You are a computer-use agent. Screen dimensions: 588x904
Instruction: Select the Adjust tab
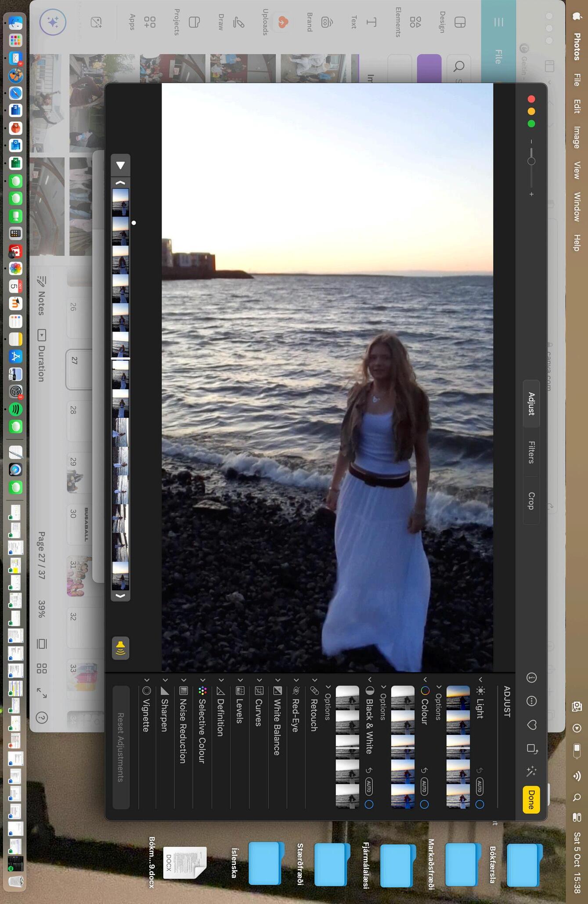(531, 404)
